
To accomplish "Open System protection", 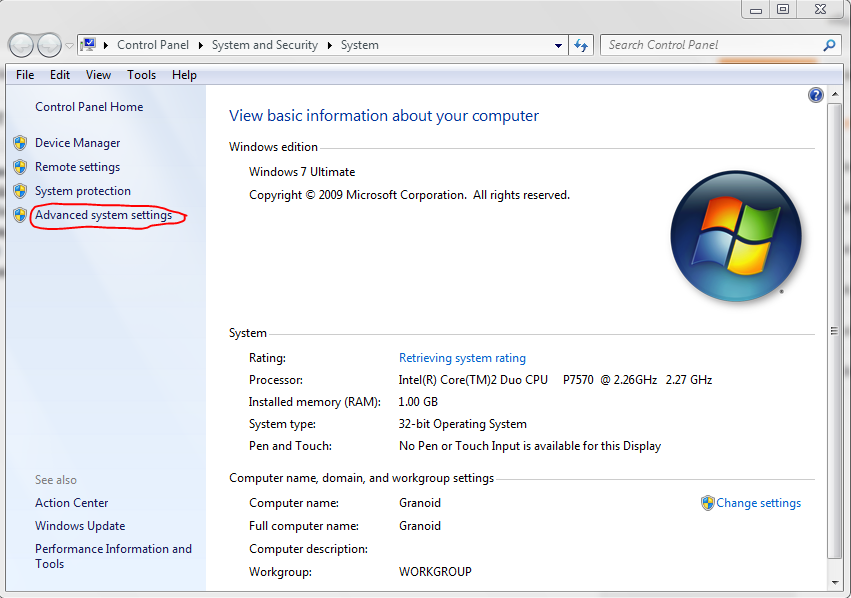I will coord(83,191).
